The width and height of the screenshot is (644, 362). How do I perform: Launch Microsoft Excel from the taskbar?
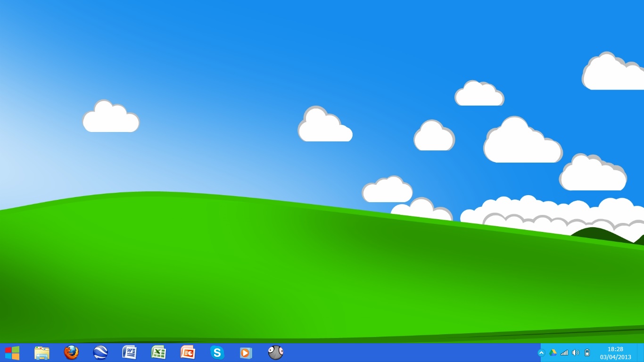[x=158, y=353]
